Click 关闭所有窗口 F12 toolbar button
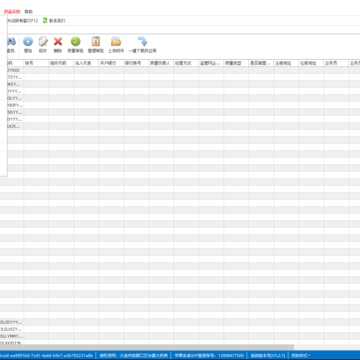 pyautogui.click(x=23, y=21)
